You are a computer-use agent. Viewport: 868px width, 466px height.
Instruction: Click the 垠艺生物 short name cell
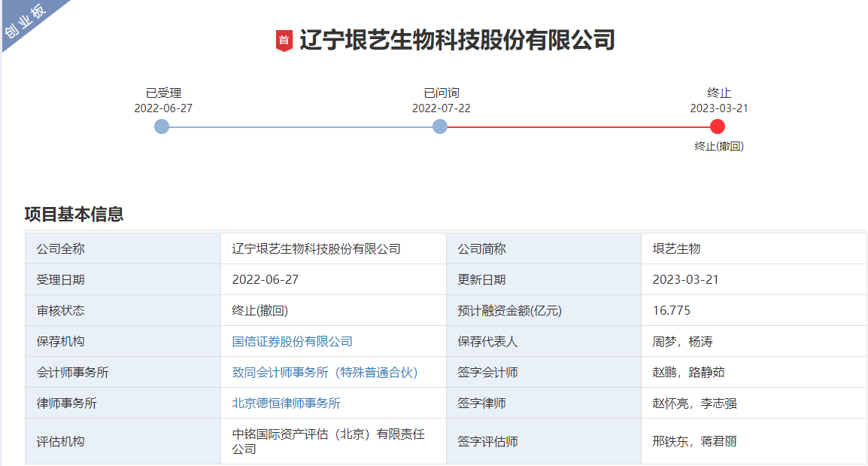(x=676, y=249)
